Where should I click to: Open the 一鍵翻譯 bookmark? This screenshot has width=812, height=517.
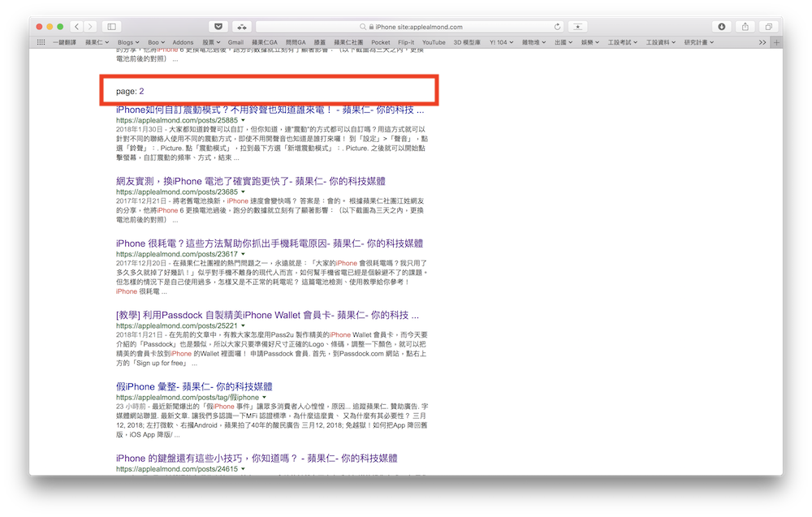64,42
